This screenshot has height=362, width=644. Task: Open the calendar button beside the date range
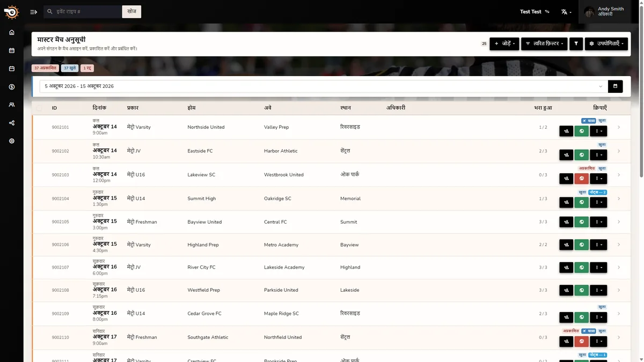[x=615, y=86]
